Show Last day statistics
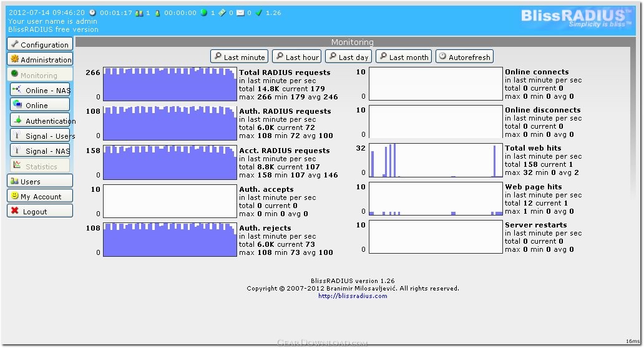644x348 pixels. (x=349, y=56)
